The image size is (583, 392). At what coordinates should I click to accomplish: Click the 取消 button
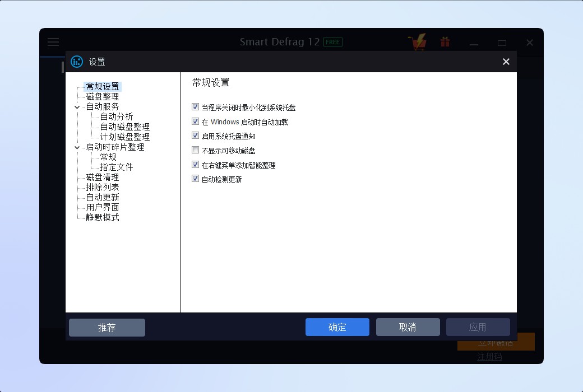click(408, 327)
